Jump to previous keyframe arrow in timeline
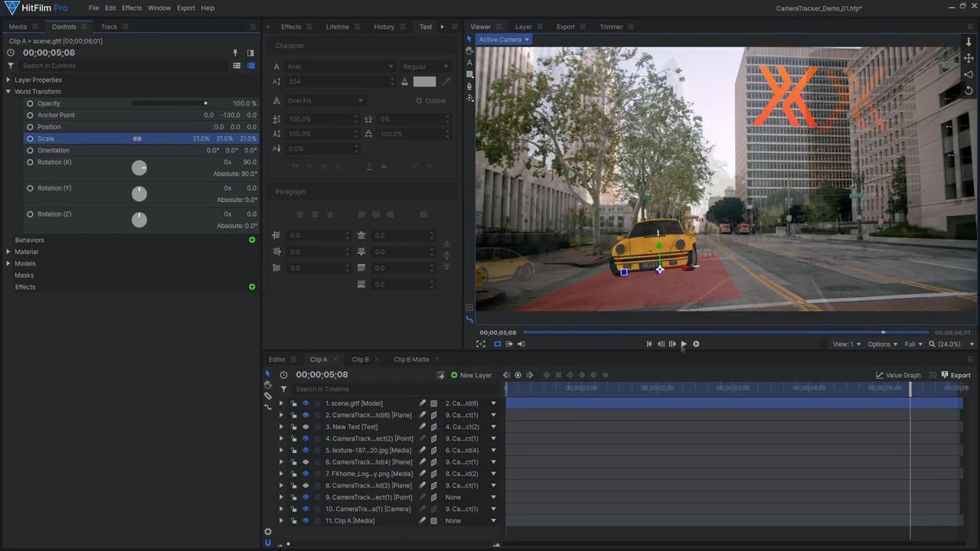 point(506,375)
